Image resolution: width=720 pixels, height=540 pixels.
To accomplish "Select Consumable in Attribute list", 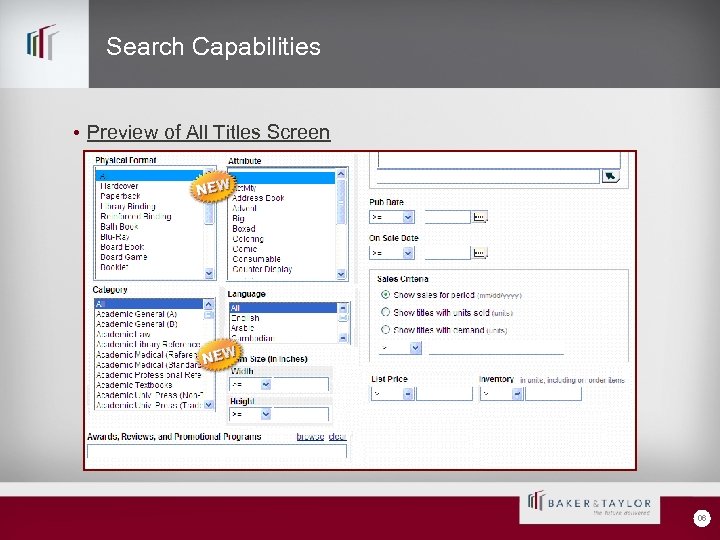I will click(x=256, y=259).
